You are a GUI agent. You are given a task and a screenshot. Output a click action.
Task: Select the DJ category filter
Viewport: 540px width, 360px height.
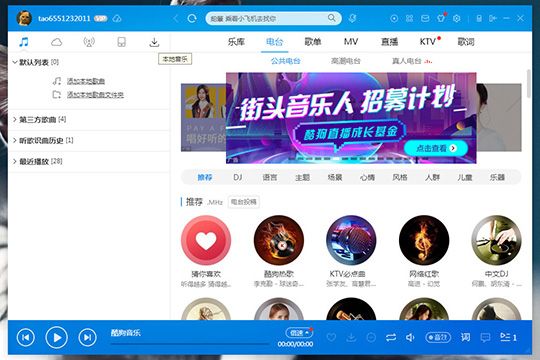click(238, 177)
